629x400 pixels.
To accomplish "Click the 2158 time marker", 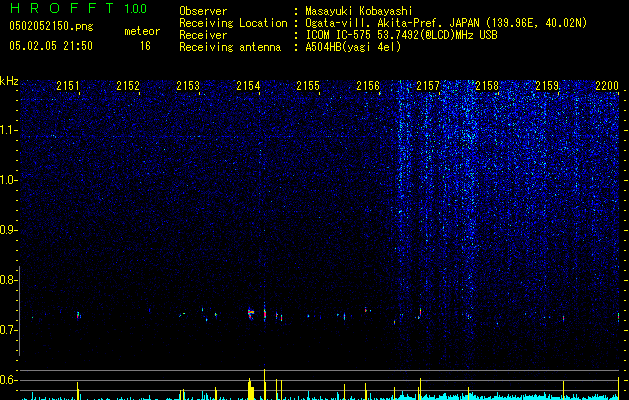I will pos(487,85).
